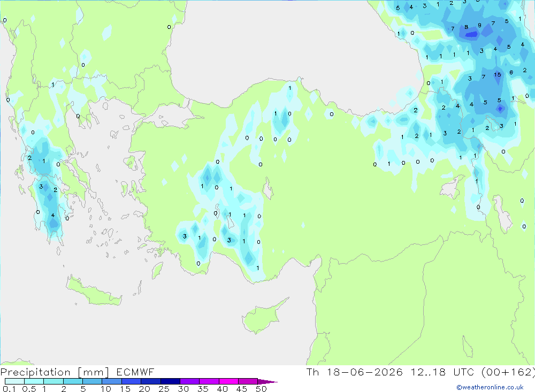
Task: Click the '30' legend scale label
Action: pyautogui.click(x=184, y=389)
